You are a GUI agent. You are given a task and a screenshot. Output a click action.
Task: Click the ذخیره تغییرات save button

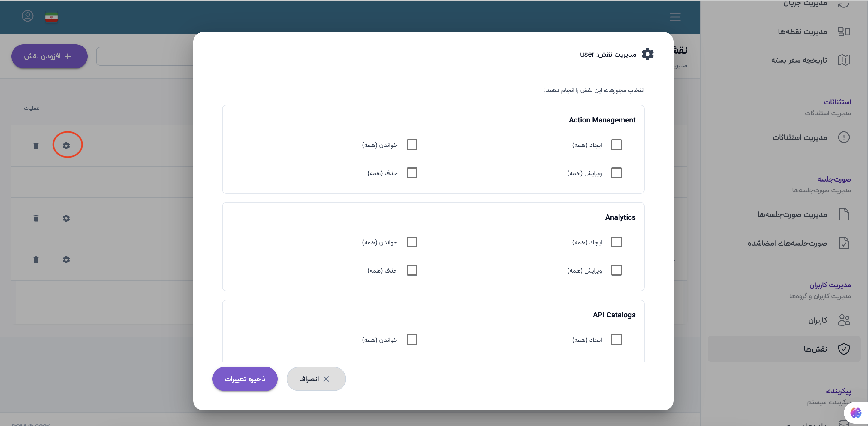point(245,379)
